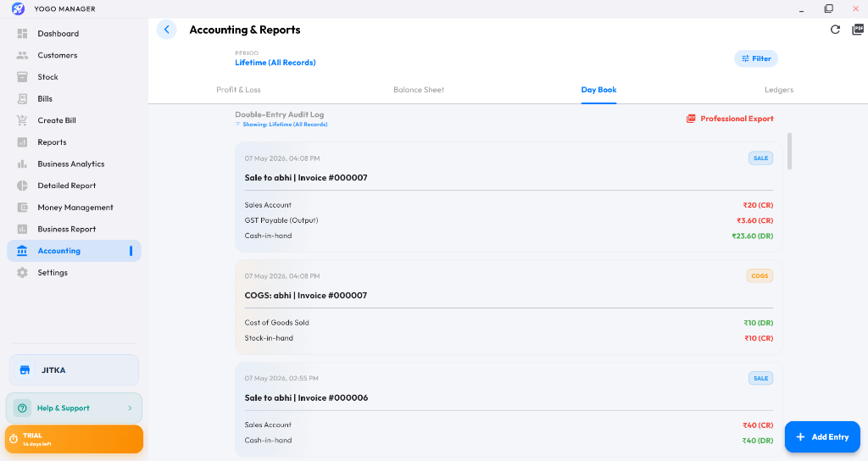The width and height of the screenshot is (868, 461).
Task: Select the Day Book tab
Action: (598, 90)
